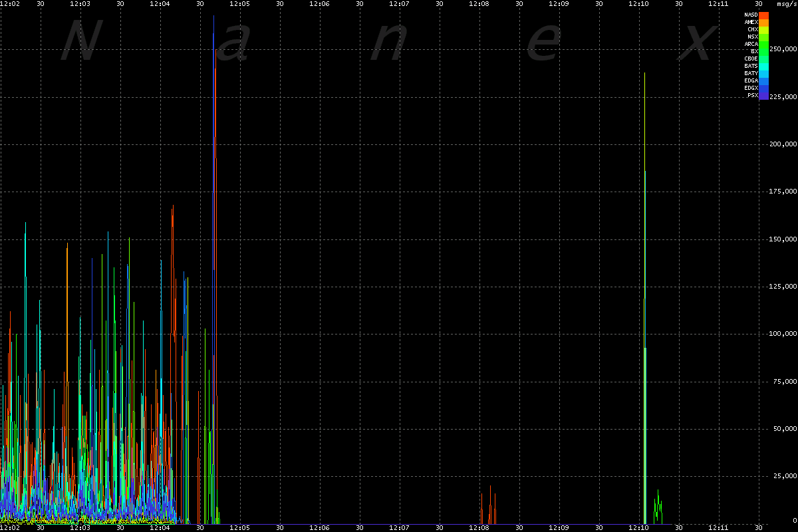The height and width of the screenshot is (532, 798).
Task: Select 12:07 on the bottom time axis
Action: [x=399, y=528]
